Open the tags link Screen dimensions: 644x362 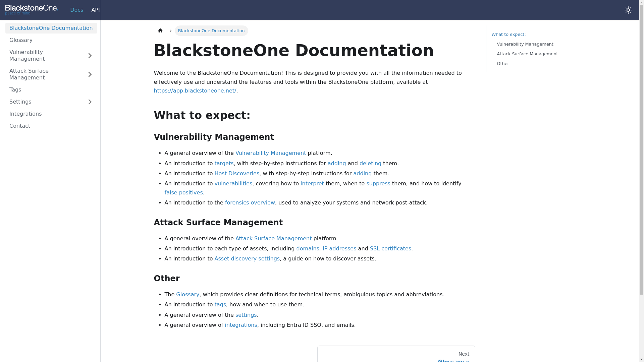pos(220,305)
